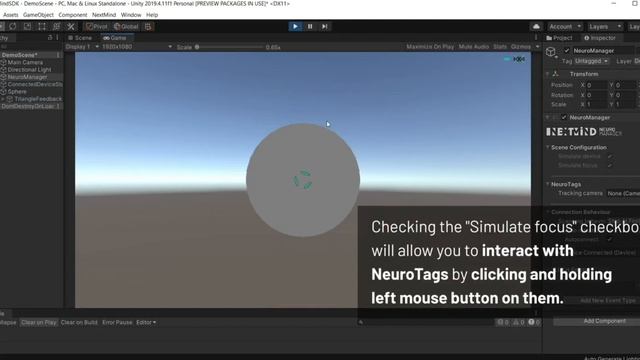Click Mute Audio in Game view
The height and width of the screenshot is (360, 640).
[x=473, y=47]
